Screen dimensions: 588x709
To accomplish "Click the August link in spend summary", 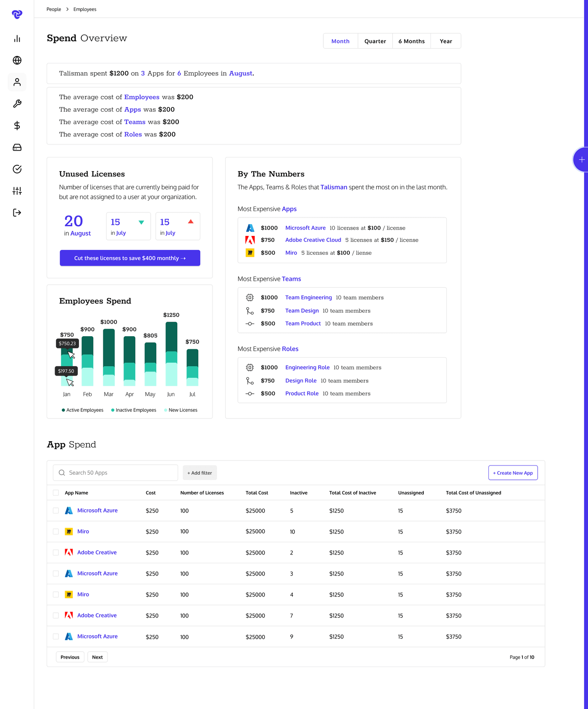I will [x=241, y=73].
